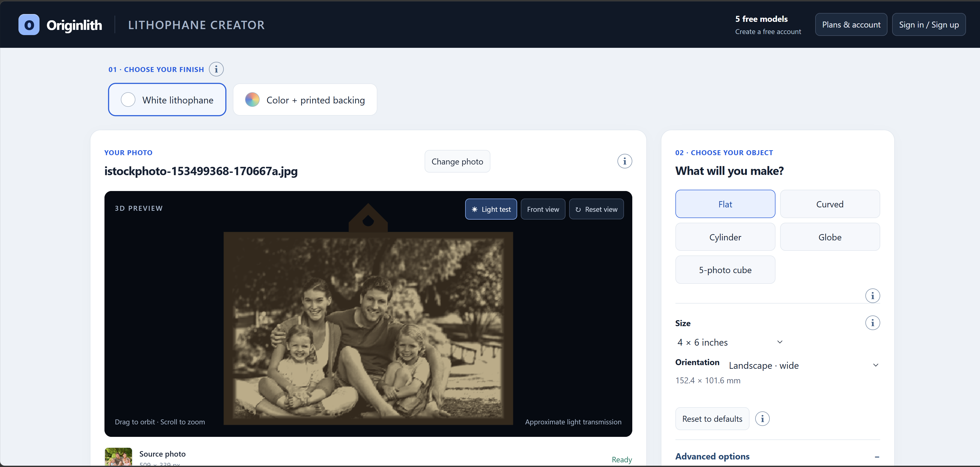
Task: Collapse Advanced options minus icon
Action: tap(877, 457)
